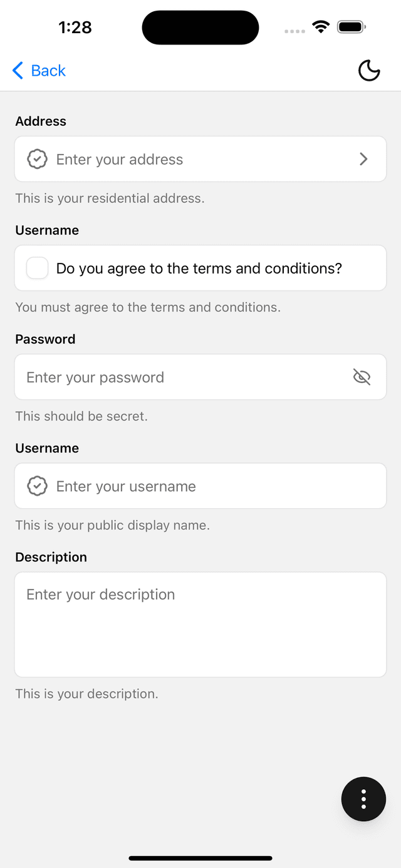Toggle dark mode with the moon icon

tap(369, 71)
